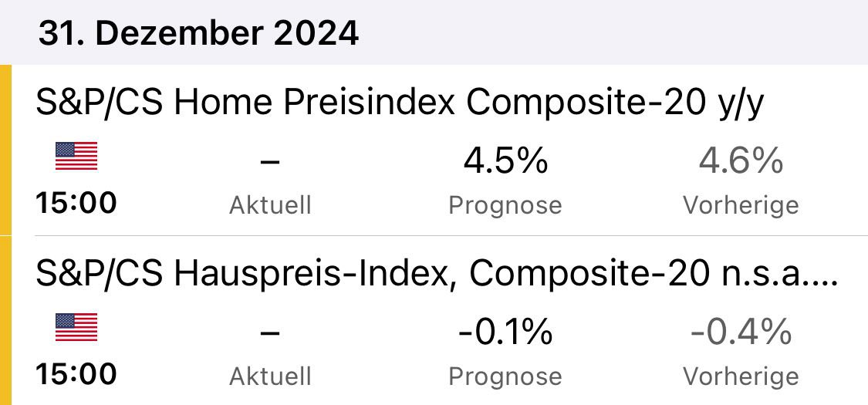Select the 31. Dezember 2024 date header
868x405 pixels.
point(198,33)
